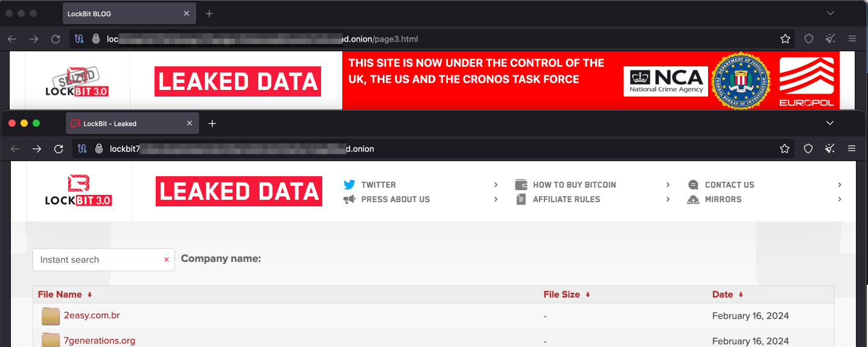
Task: Bookmark the LockBit BLOG page with star
Action: pyautogui.click(x=785, y=39)
